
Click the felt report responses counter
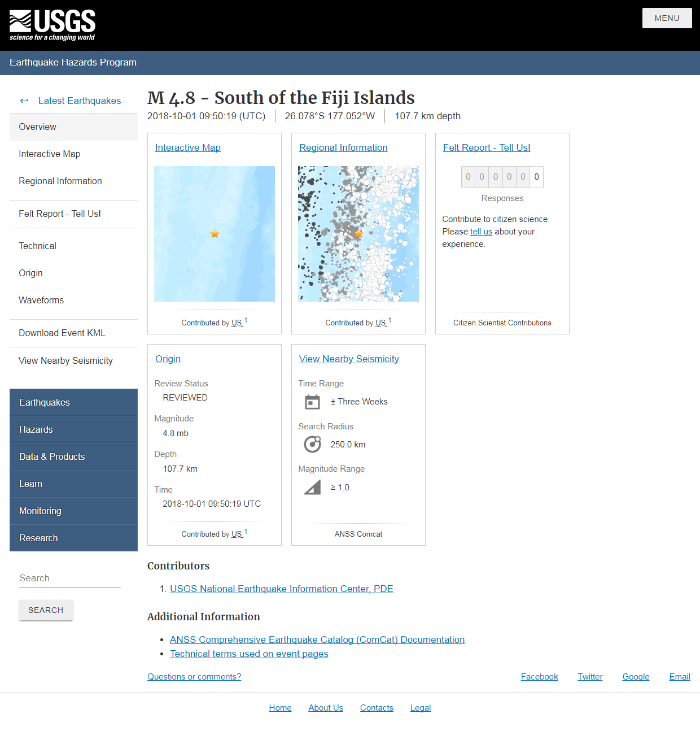(x=502, y=177)
